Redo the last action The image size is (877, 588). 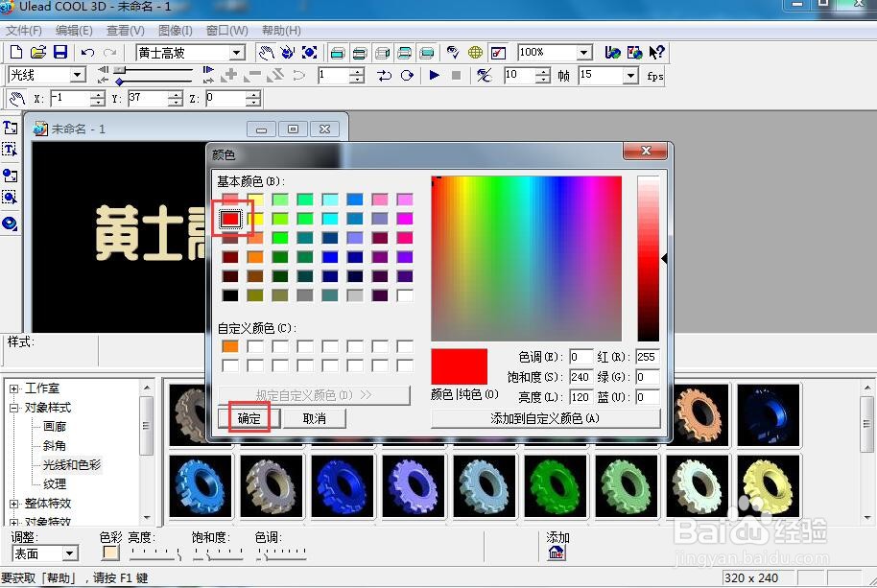[109, 53]
